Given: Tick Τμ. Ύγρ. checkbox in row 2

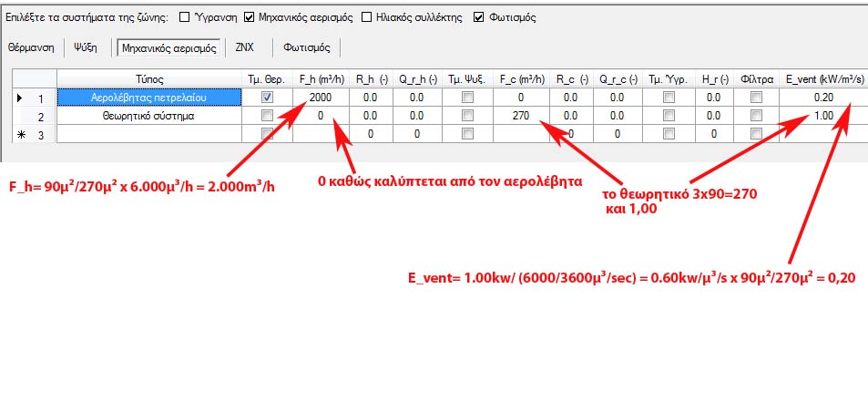Looking at the screenshot, I should tap(669, 116).
